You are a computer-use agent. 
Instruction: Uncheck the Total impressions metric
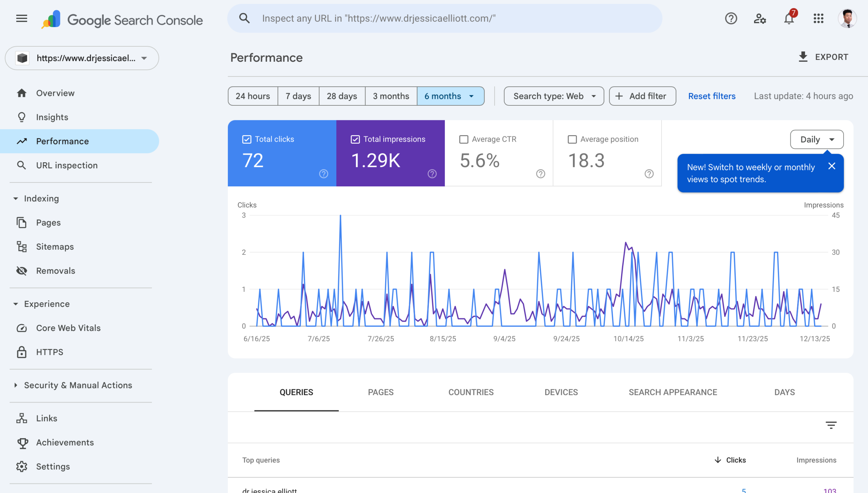[355, 139]
